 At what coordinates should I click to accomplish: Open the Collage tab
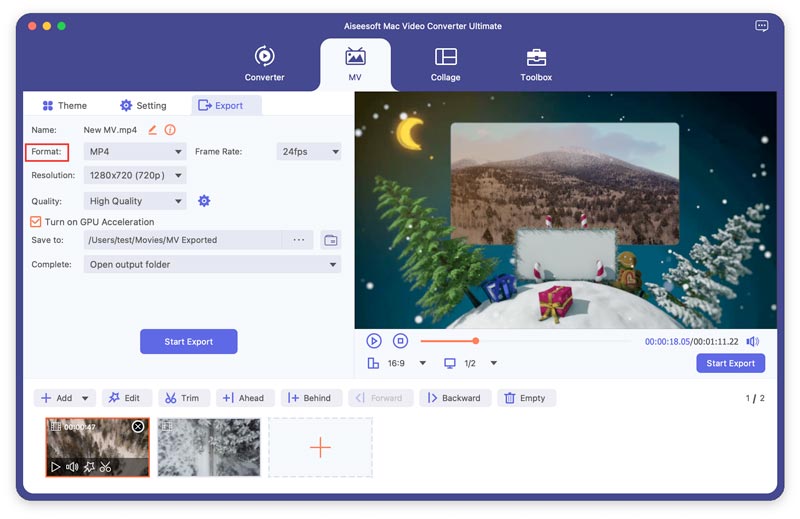(445, 64)
